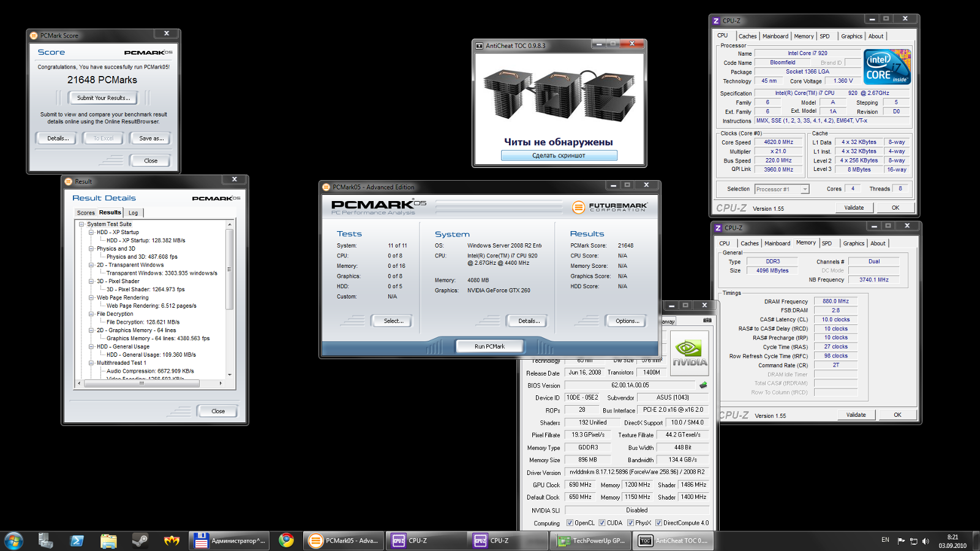The image size is (980, 551).
Task: Open Windows Explorer folder icon in taskbar
Action: click(108, 541)
